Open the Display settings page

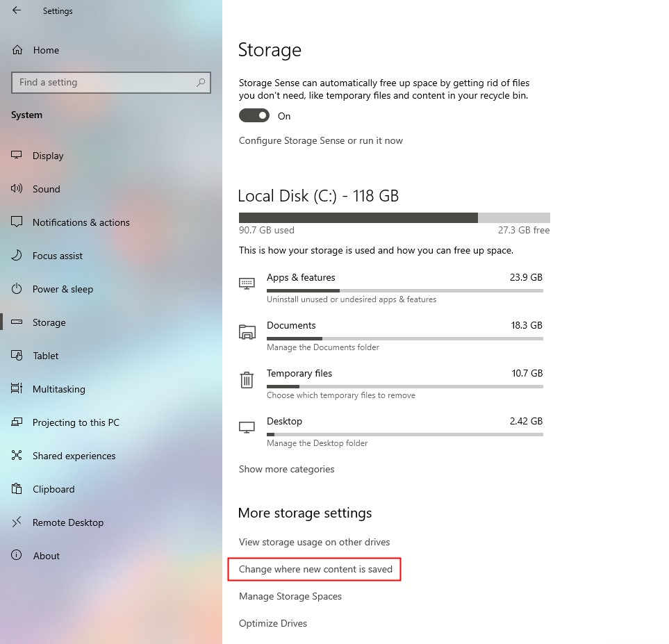[48, 156]
